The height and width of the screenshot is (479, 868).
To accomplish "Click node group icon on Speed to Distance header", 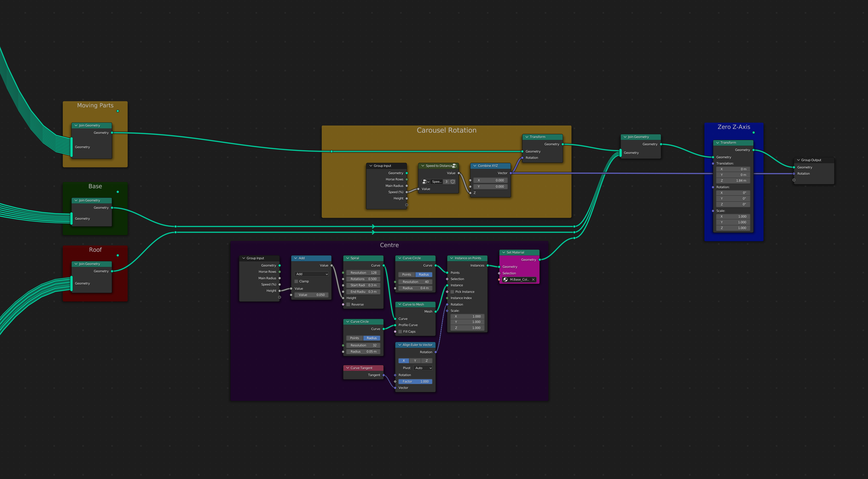I will point(454,166).
